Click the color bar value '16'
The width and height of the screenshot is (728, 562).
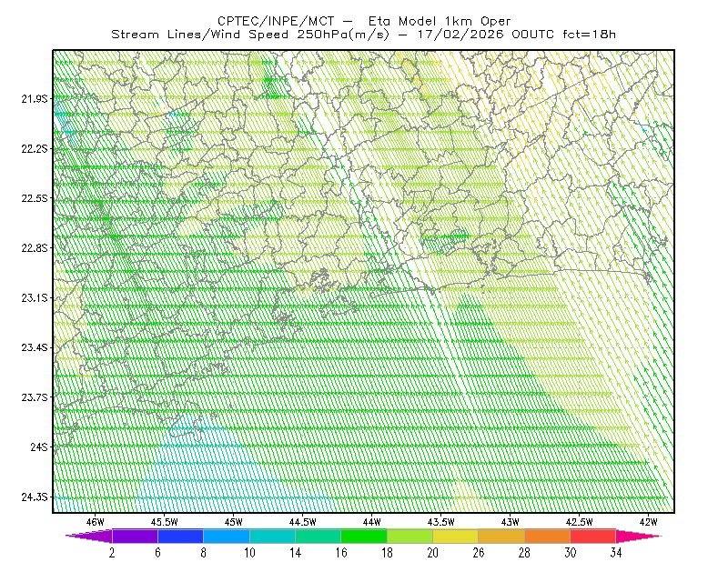coord(340,553)
